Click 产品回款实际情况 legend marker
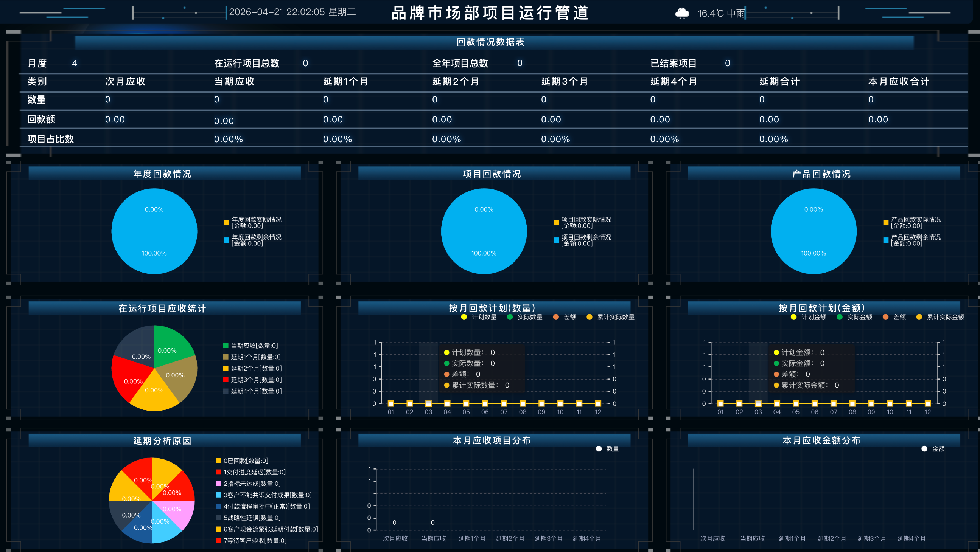Image resolution: width=980 pixels, height=552 pixels. click(x=886, y=222)
